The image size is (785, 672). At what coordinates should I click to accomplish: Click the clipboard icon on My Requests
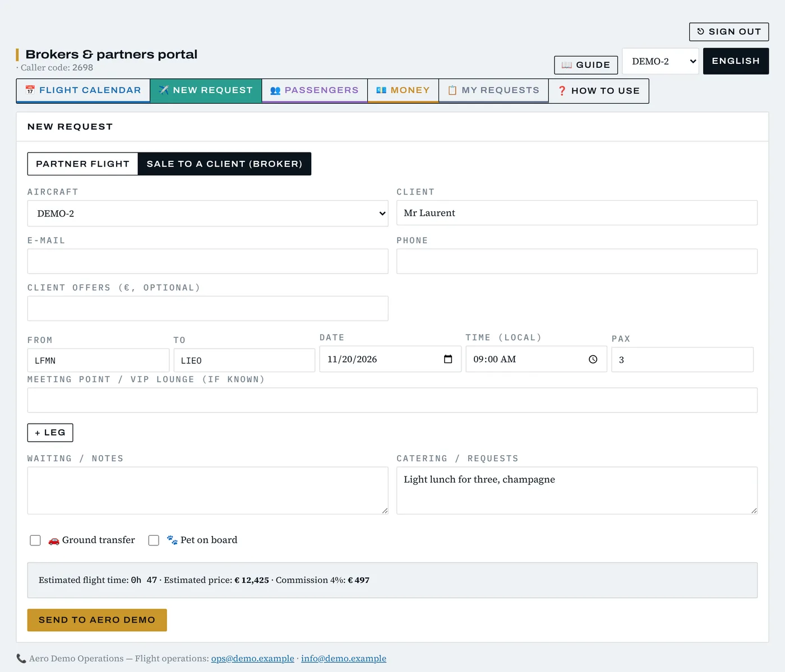(x=452, y=90)
